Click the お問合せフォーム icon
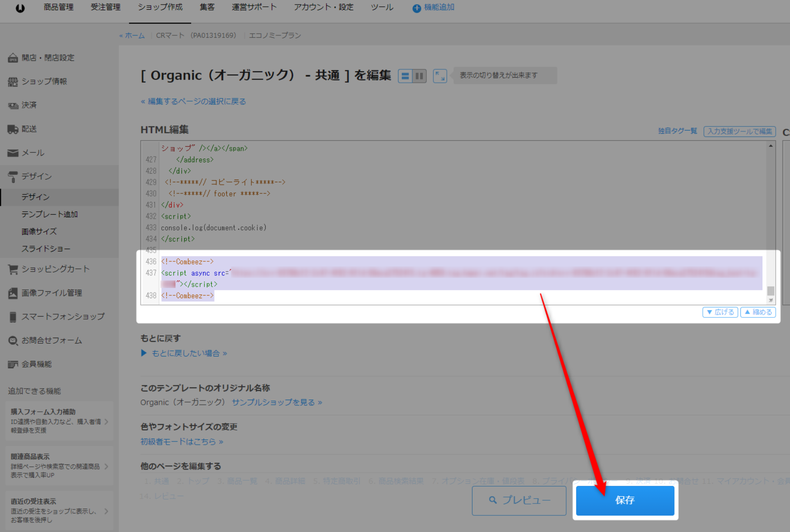The width and height of the screenshot is (790, 532). click(x=13, y=341)
